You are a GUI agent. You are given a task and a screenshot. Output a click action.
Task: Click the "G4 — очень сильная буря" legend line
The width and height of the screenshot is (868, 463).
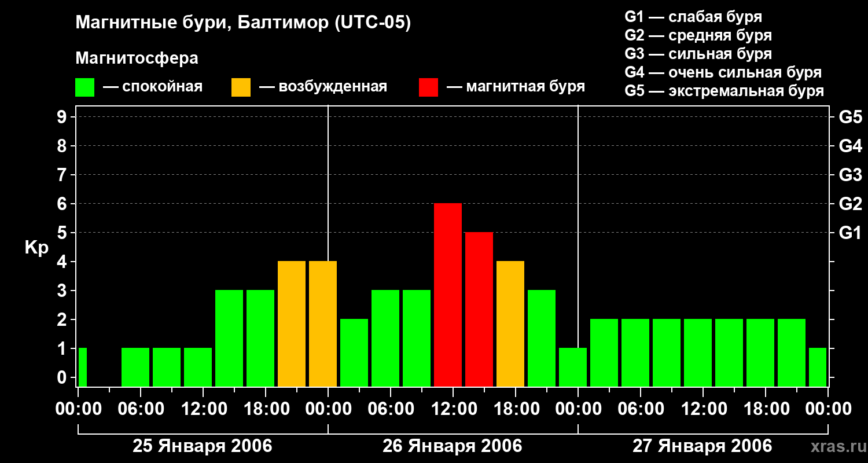pos(723,72)
